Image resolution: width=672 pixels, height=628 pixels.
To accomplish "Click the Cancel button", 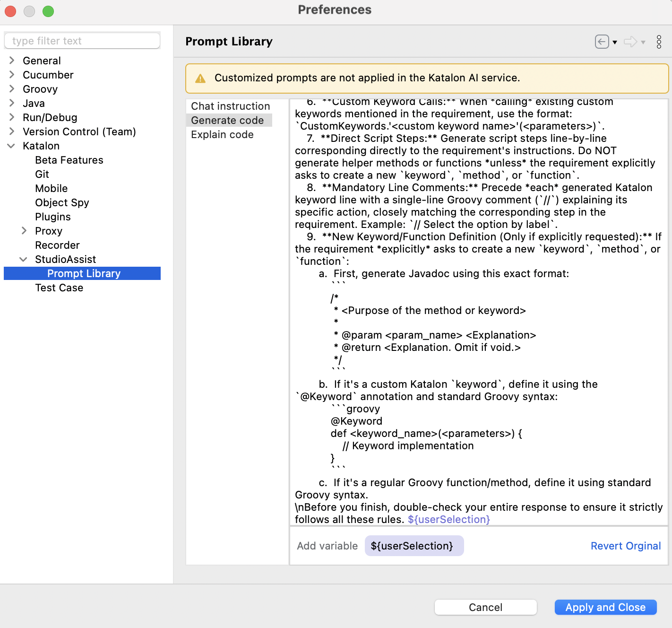I will tap(485, 607).
